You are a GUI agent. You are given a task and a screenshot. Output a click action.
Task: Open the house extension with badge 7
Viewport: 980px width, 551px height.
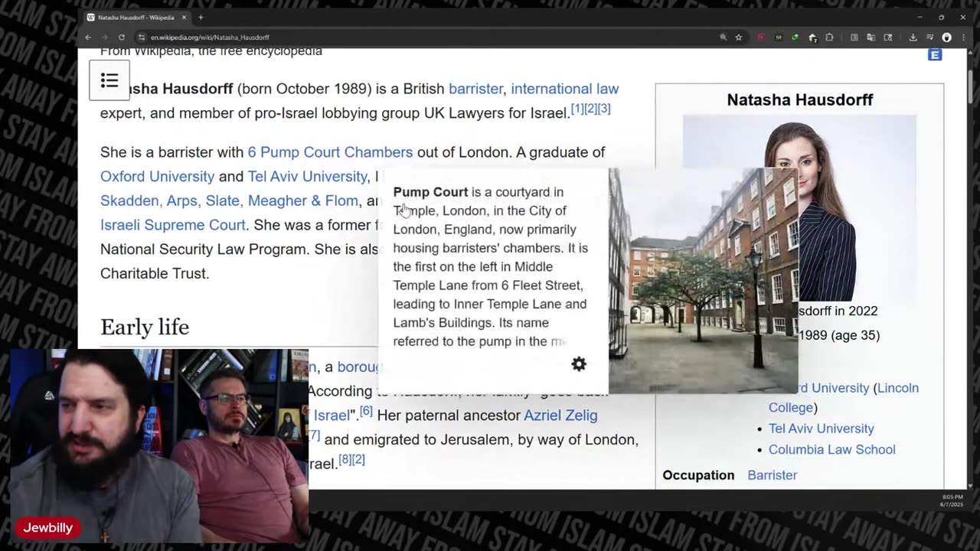coord(812,37)
